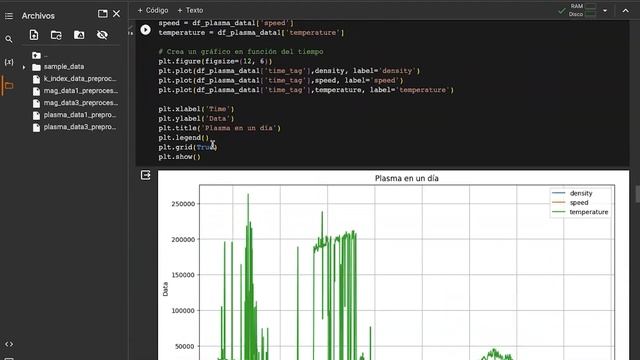Screen dimensions: 640x360
Task: Run the code cell
Action: (x=145, y=29)
